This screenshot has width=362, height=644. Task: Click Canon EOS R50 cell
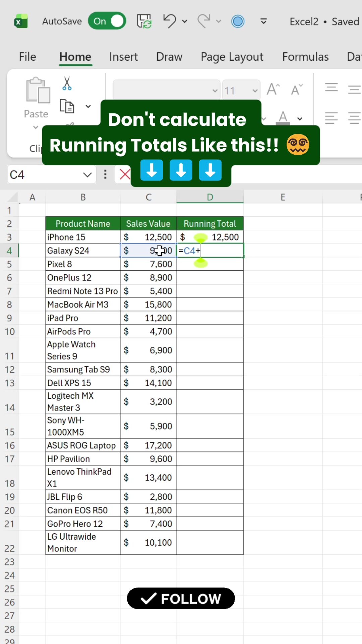pyautogui.click(x=83, y=510)
